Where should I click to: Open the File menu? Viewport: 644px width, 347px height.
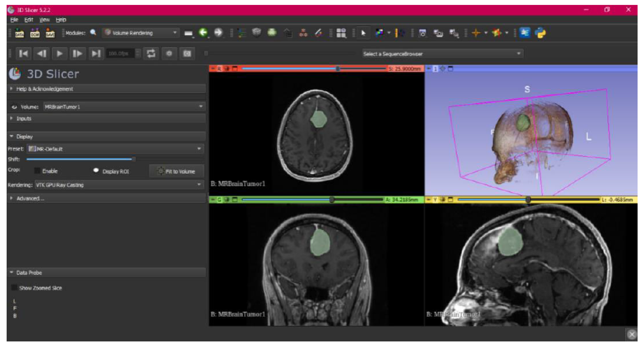(x=14, y=20)
